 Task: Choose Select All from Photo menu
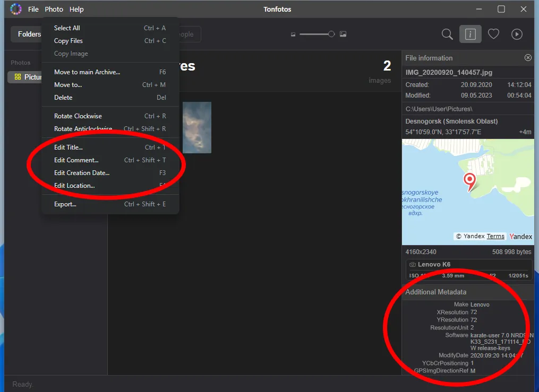(110, 28)
